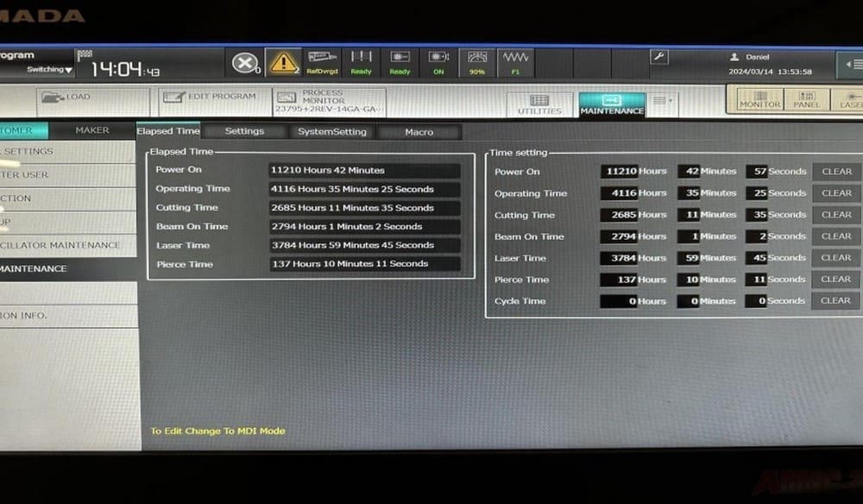This screenshot has height=504, width=863.
Task: Clear the Cycle Time counter
Action: (835, 300)
